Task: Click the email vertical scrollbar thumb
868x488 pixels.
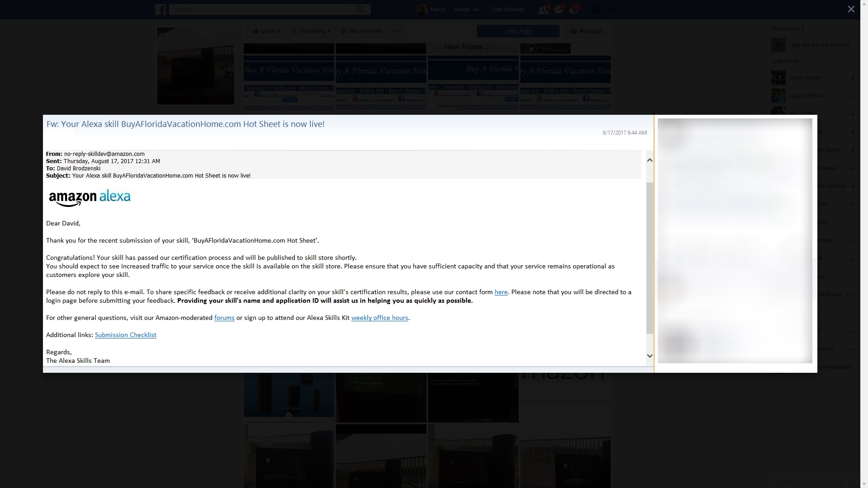Action: 650,258
